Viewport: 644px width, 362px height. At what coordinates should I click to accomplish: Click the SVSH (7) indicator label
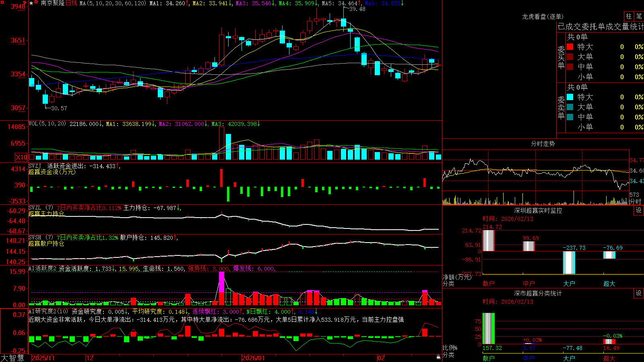coord(41,238)
